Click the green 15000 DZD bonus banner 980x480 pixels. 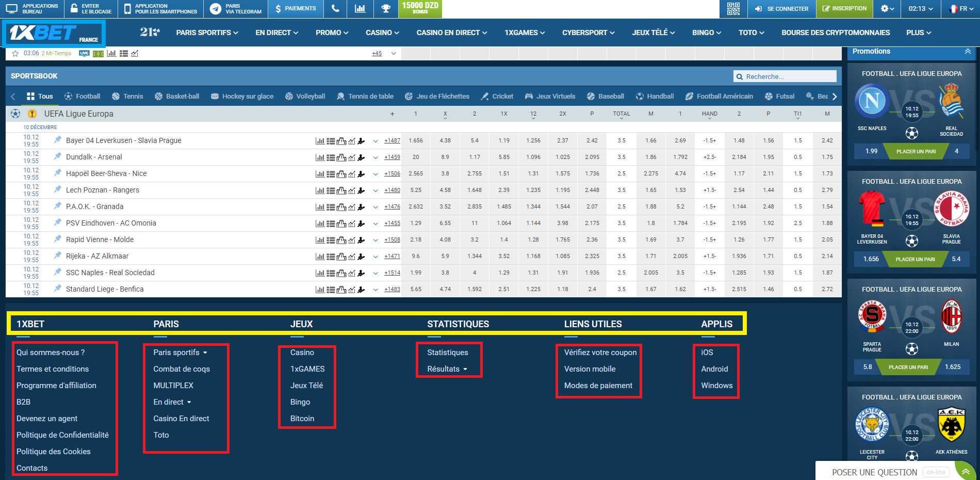click(x=420, y=8)
